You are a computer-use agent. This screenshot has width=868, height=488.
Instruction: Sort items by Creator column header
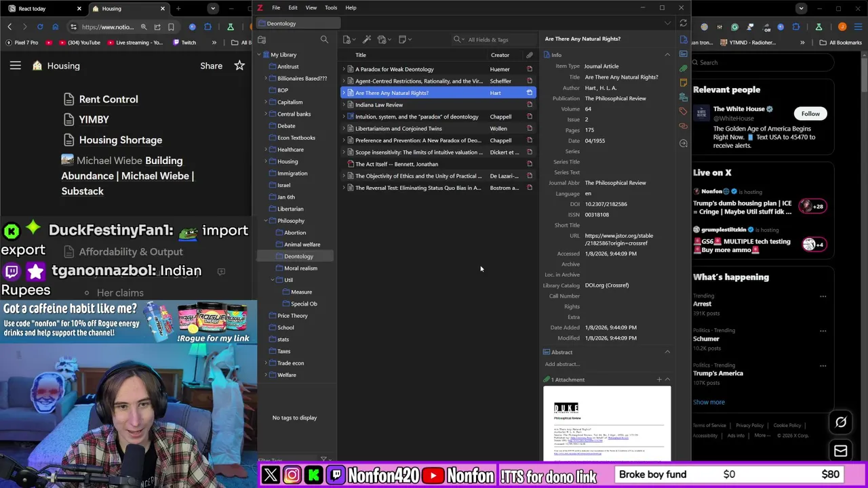tap(500, 55)
